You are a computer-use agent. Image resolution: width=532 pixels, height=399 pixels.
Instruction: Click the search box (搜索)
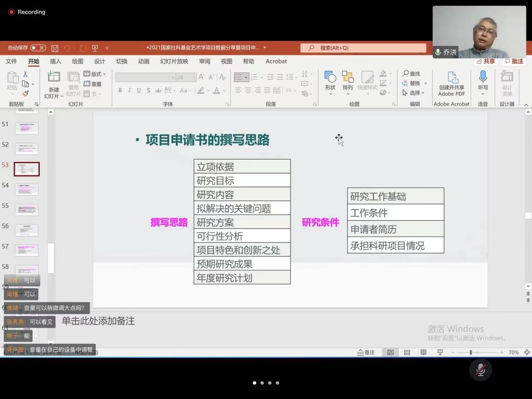[x=363, y=48]
